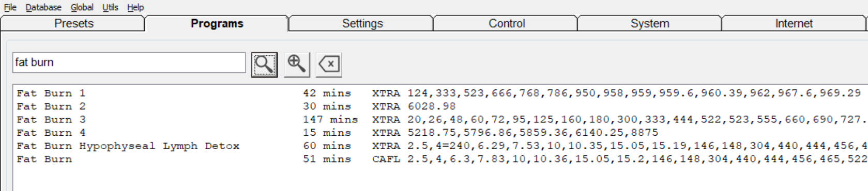
Task: Switch to the Internet tab
Action: pyautogui.click(x=794, y=24)
